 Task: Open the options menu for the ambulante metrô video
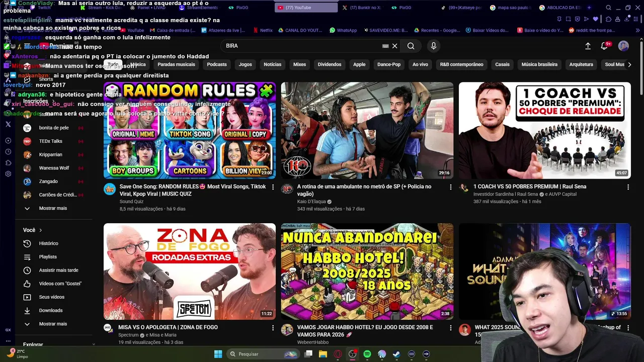tap(451, 187)
